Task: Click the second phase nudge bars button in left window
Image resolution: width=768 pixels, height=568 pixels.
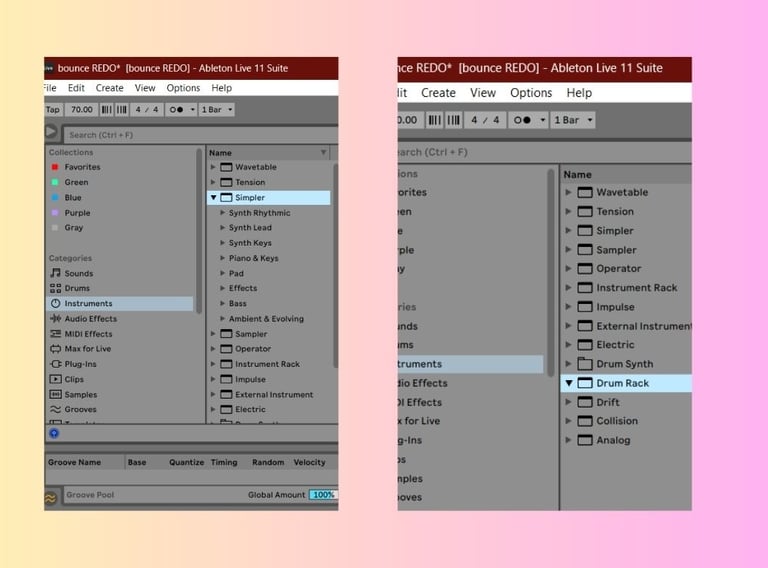Action: coord(121,110)
